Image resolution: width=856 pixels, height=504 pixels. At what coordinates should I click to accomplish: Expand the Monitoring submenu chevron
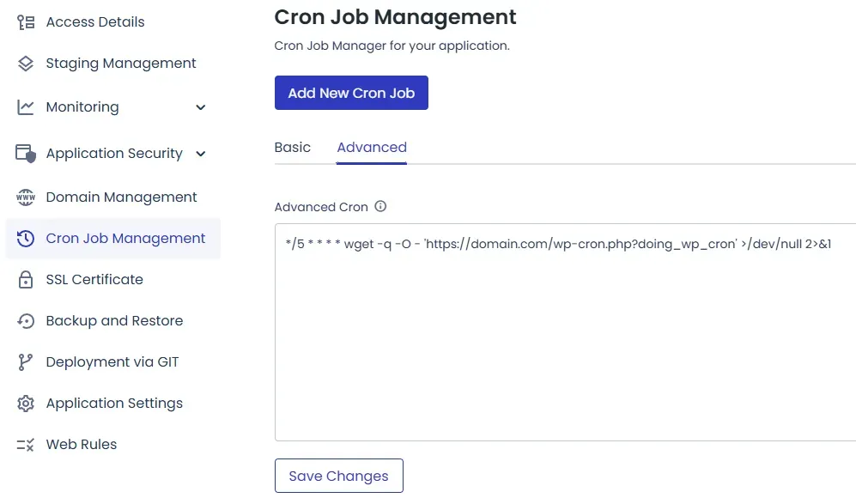click(x=201, y=107)
